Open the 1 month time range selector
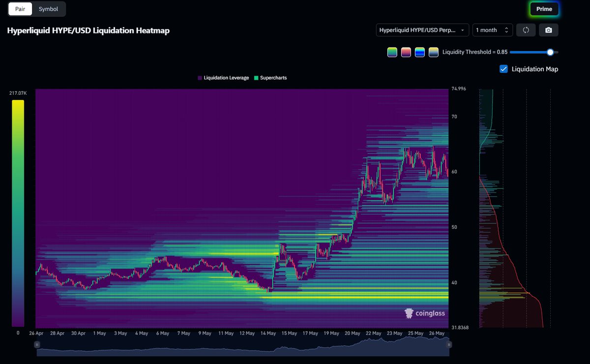The height and width of the screenshot is (364, 590). click(493, 30)
